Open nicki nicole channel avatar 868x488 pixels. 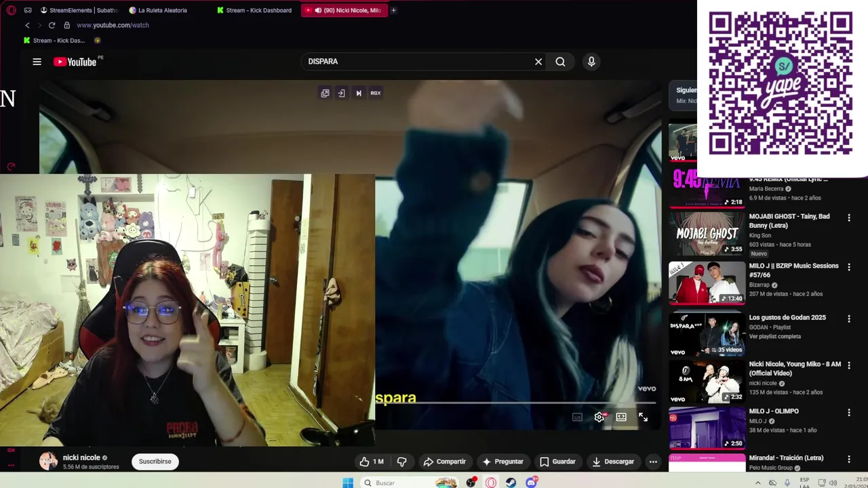pos(48,462)
